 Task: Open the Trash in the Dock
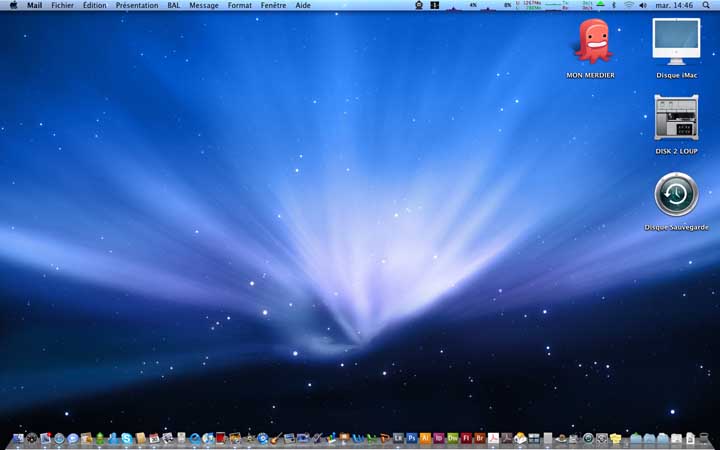click(x=704, y=439)
